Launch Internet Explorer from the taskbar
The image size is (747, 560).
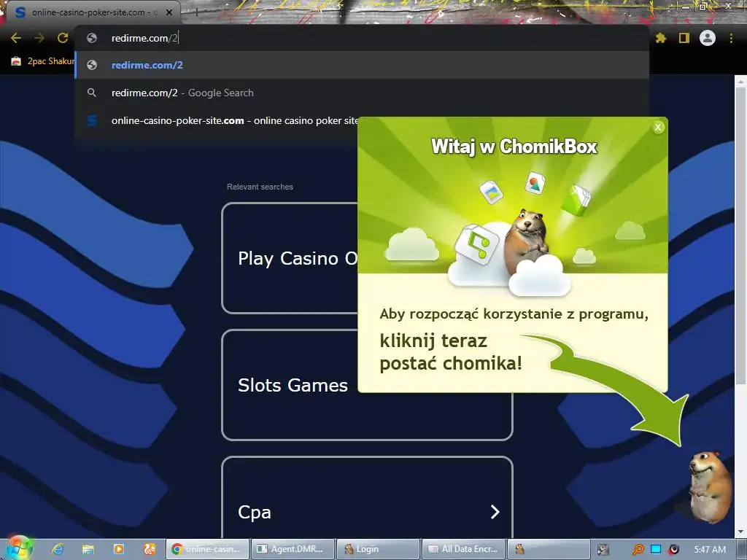point(58,549)
